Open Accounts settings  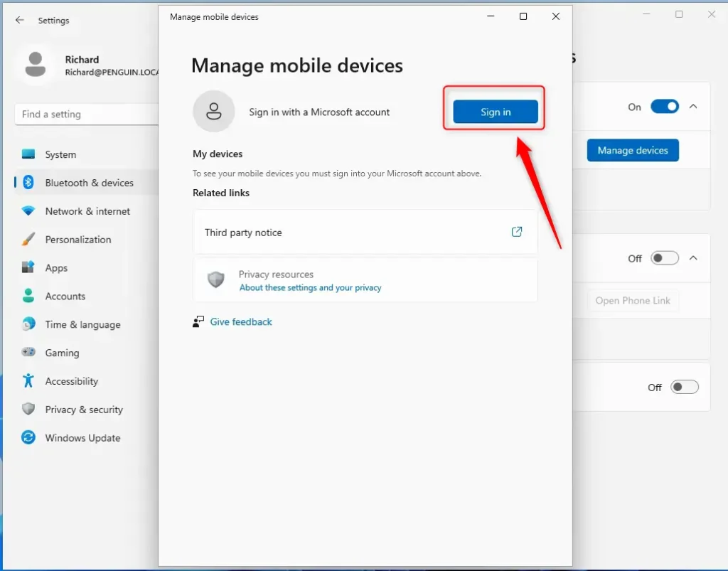86,296
